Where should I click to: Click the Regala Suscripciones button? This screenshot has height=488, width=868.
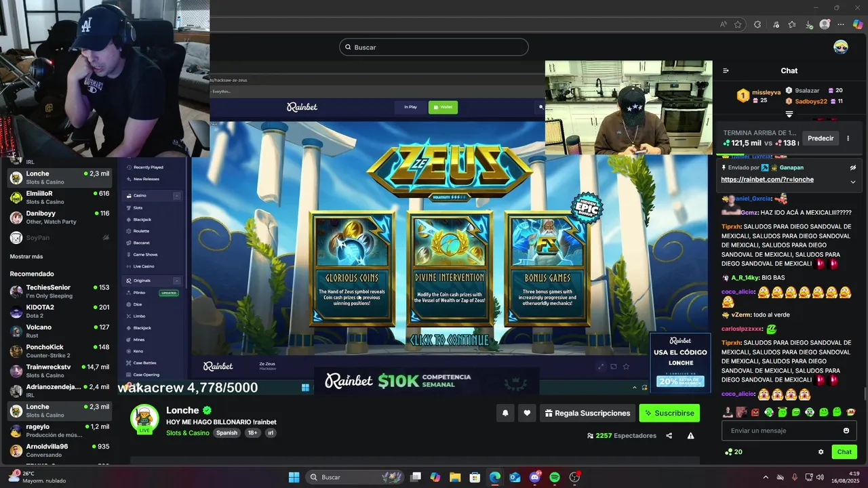(x=587, y=413)
